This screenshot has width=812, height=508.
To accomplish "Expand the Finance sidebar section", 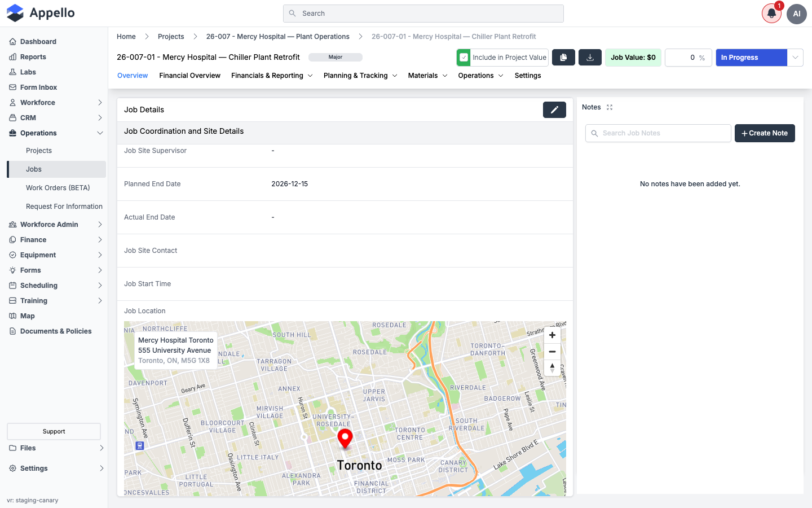I will pos(100,239).
